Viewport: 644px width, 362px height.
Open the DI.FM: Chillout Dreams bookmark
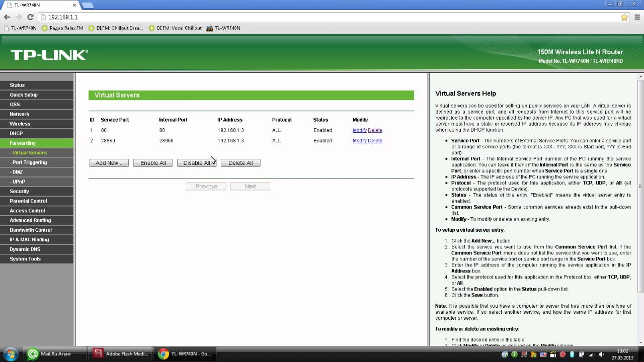point(116,28)
